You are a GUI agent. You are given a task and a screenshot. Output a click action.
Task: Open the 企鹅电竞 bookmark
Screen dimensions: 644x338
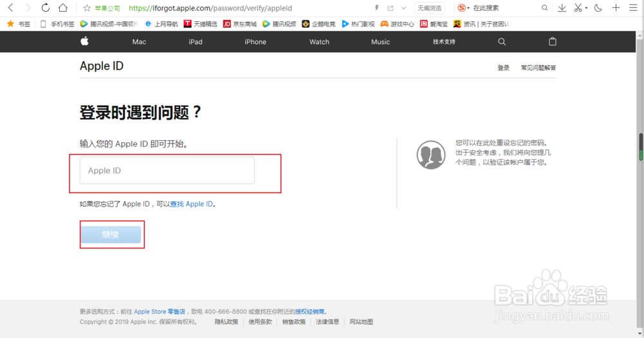click(x=319, y=24)
